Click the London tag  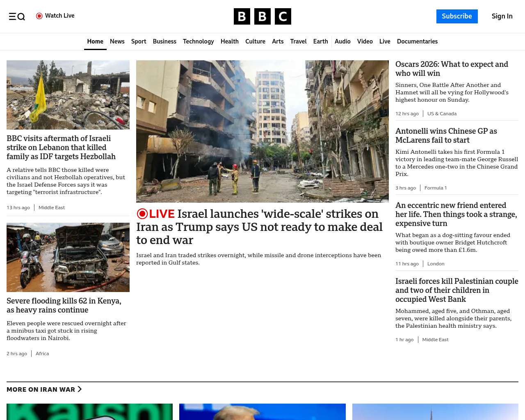click(436, 264)
